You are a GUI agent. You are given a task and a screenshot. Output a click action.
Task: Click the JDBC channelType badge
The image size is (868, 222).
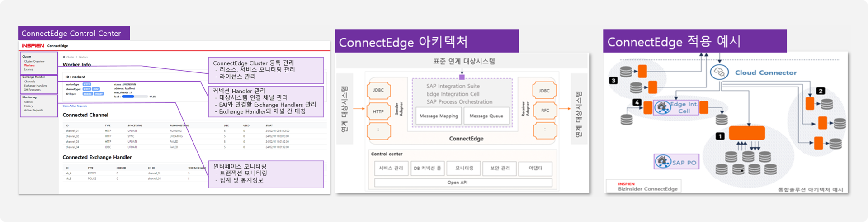pos(96,89)
